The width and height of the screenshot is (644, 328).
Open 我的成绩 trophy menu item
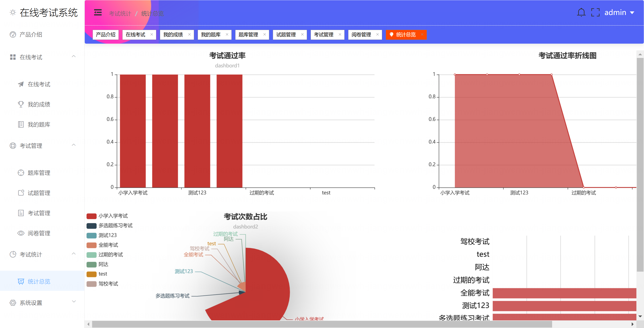39,104
